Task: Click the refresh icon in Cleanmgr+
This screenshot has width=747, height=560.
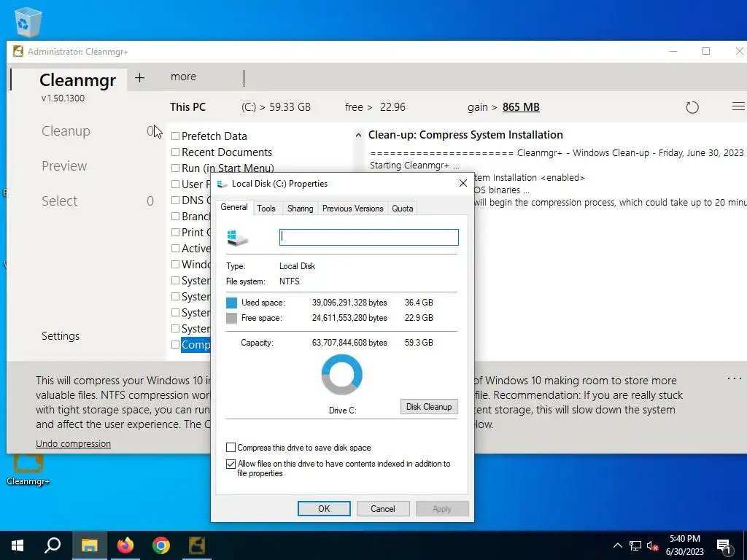Action: pyautogui.click(x=692, y=107)
